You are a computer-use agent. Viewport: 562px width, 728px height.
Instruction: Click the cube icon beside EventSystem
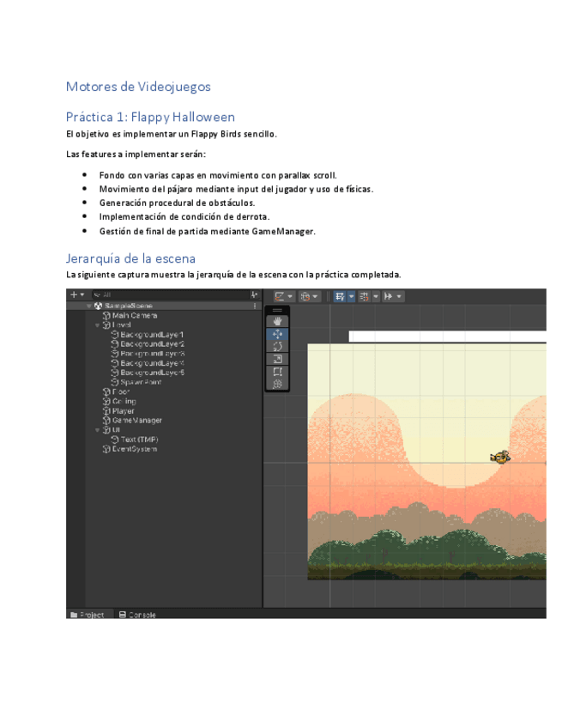[106, 449]
